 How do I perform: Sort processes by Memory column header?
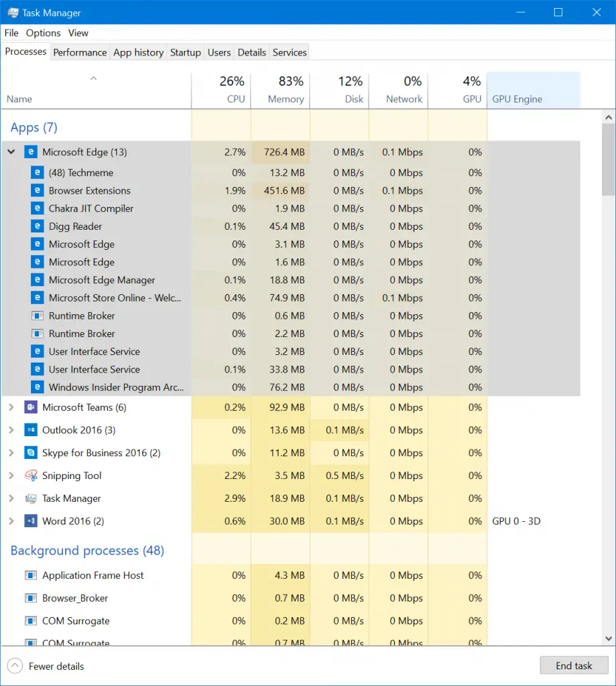coord(280,90)
